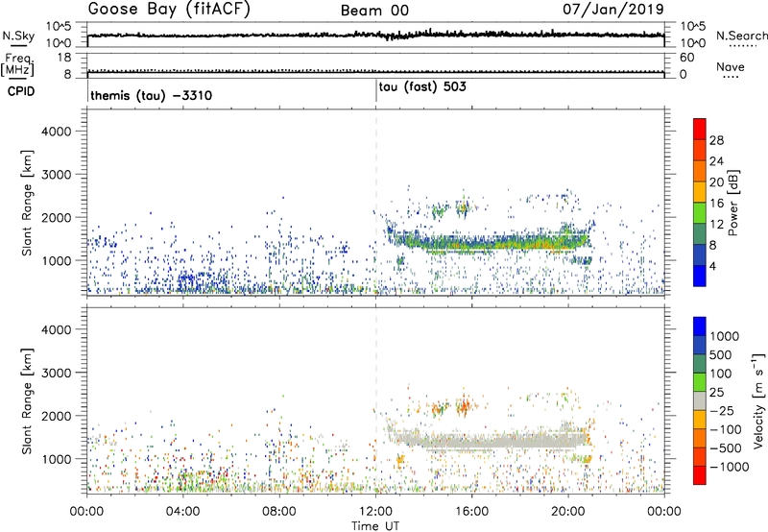Image resolution: width=768 pixels, height=532 pixels.
Task: Click the gray -25 to 25 velocity color band
Action: [700, 401]
